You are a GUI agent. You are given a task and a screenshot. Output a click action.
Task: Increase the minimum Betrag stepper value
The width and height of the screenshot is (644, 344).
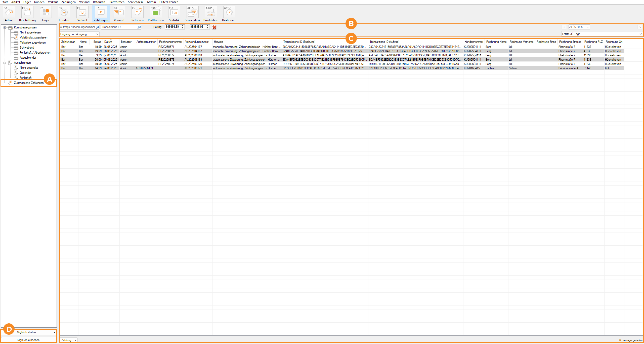183,26
